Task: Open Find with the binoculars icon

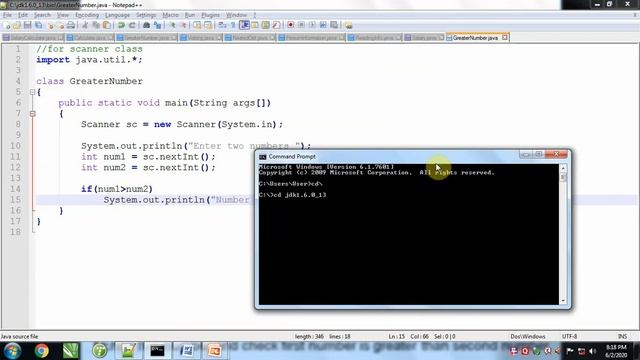Action: [146, 25]
